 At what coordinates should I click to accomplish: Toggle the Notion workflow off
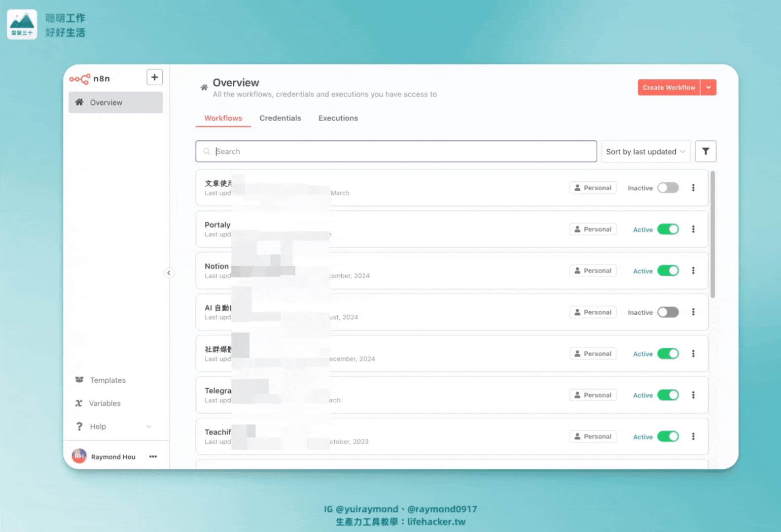tap(668, 270)
